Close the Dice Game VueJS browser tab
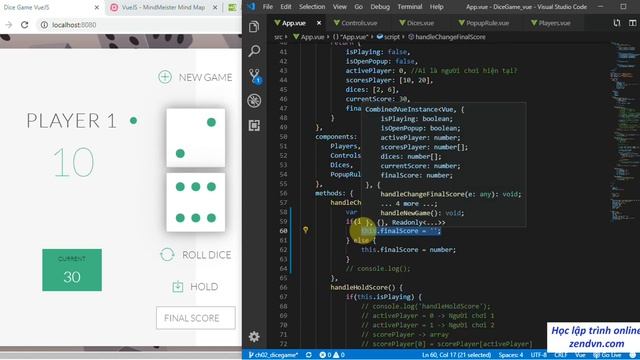640x360 pixels. point(96,7)
